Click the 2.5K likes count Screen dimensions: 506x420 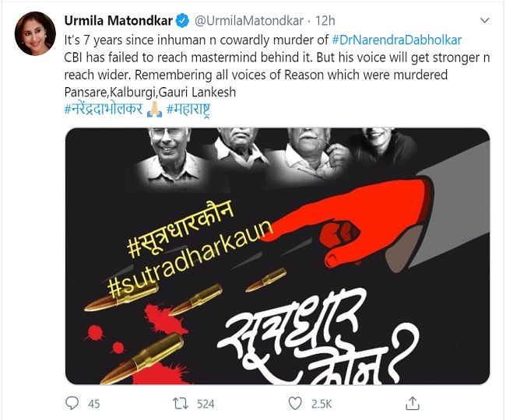pos(321,404)
